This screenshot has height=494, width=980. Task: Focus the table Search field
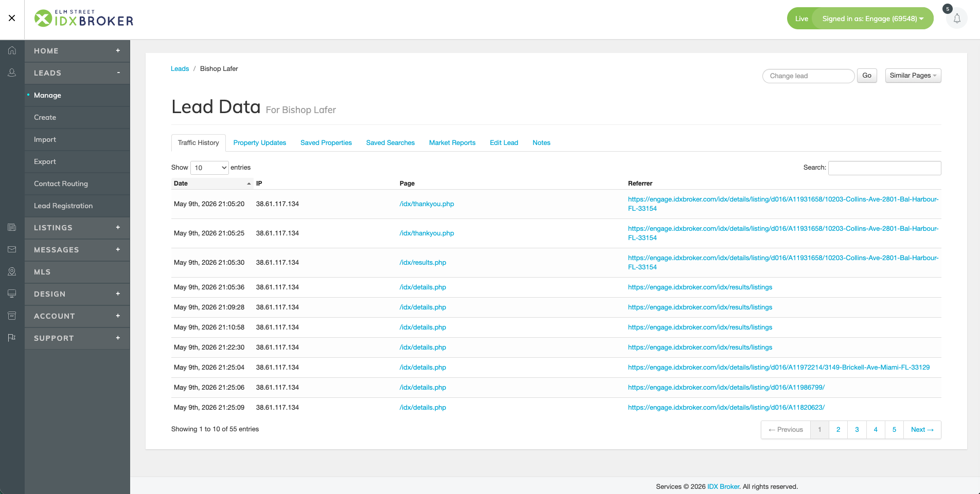point(885,168)
